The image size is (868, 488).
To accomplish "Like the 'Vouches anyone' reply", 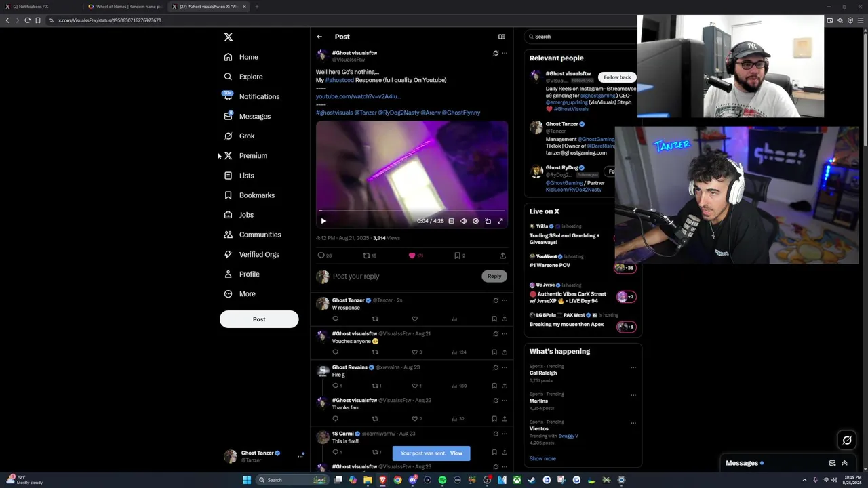I will [414, 352].
